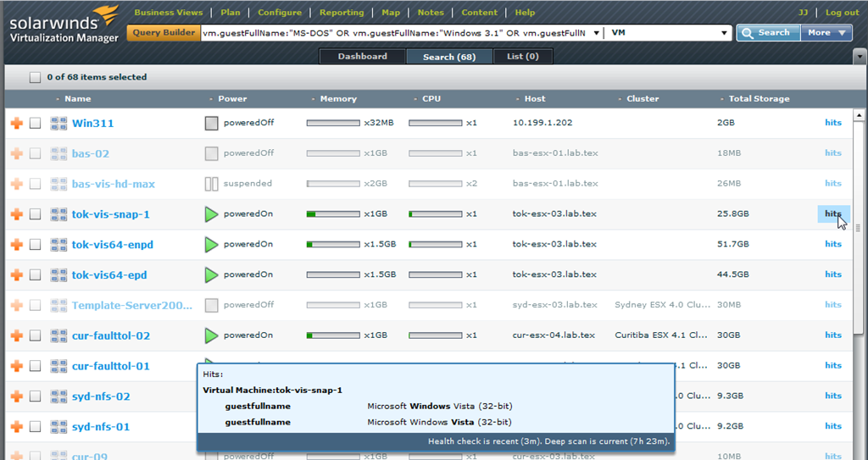Open the tok-vis64-enpd VM link
This screenshot has height=460, width=868.
click(113, 245)
